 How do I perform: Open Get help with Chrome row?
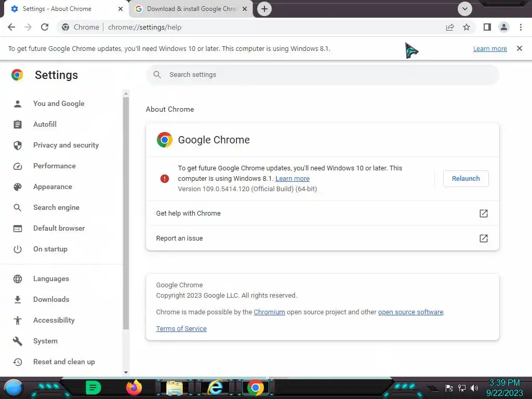click(322, 214)
